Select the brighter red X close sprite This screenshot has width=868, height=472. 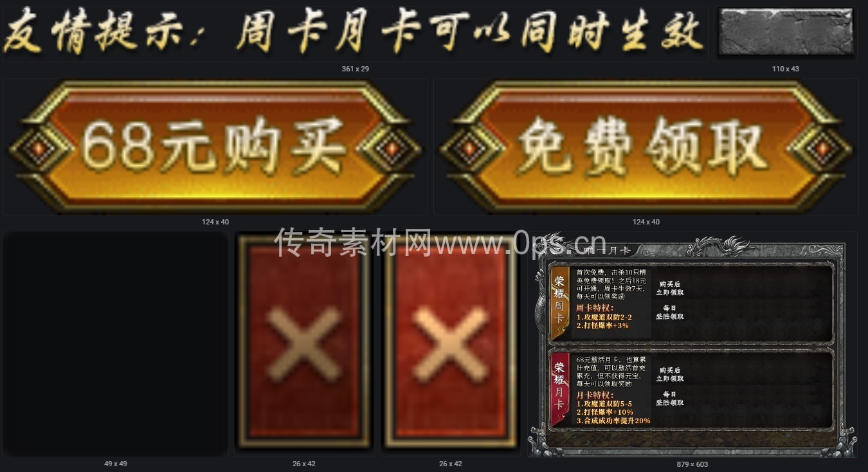point(450,343)
